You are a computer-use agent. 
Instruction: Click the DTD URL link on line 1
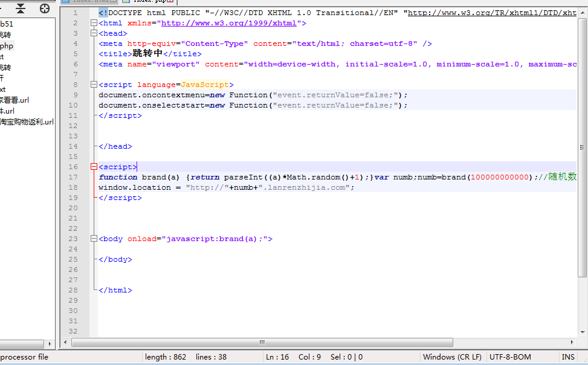click(x=492, y=13)
